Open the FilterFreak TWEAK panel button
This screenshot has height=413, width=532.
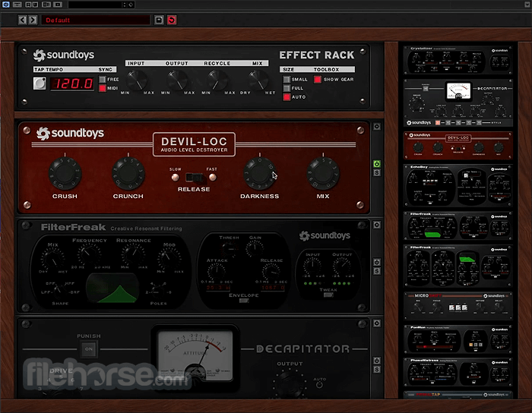(x=328, y=295)
